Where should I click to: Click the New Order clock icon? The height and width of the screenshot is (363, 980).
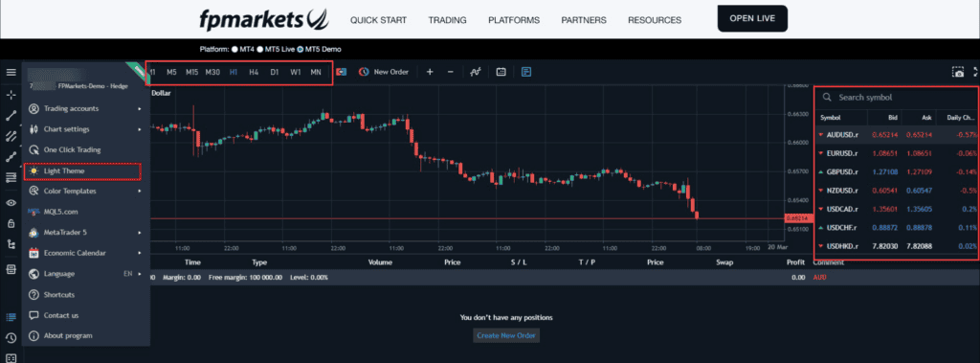point(364,72)
